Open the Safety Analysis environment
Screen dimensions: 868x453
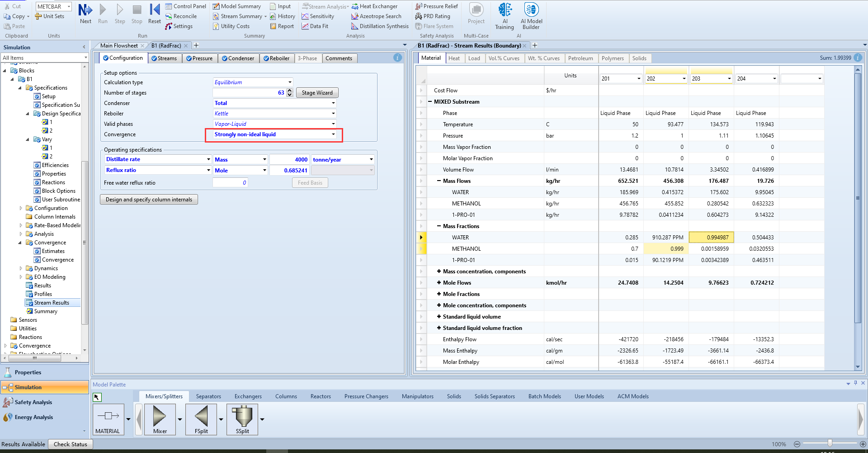[x=45, y=402]
